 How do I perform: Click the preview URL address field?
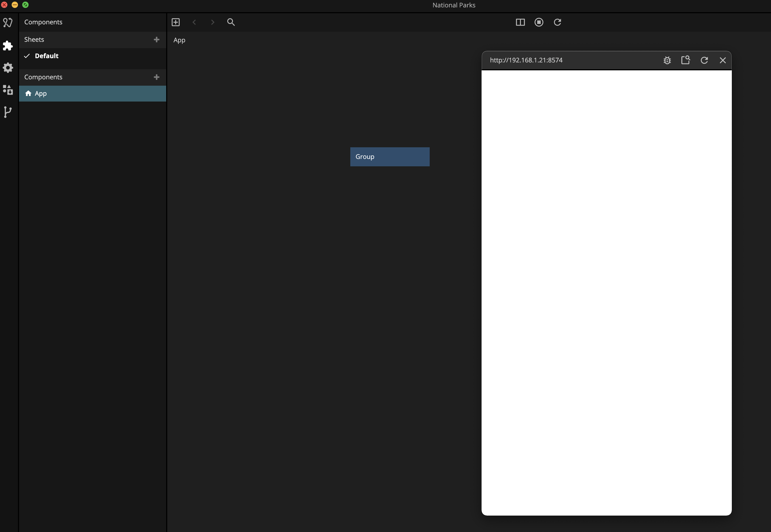point(526,60)
